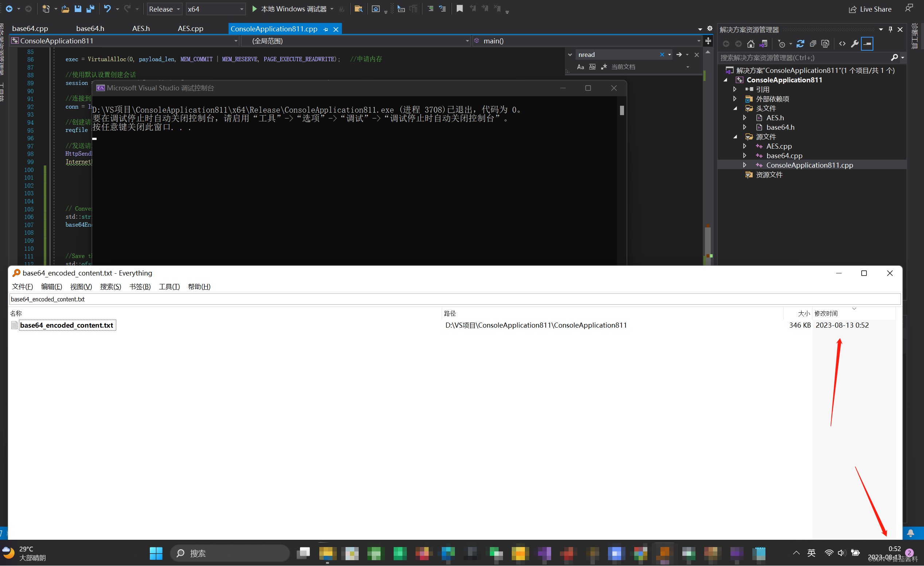Open Find in Files from toolbar

[358, 9]
